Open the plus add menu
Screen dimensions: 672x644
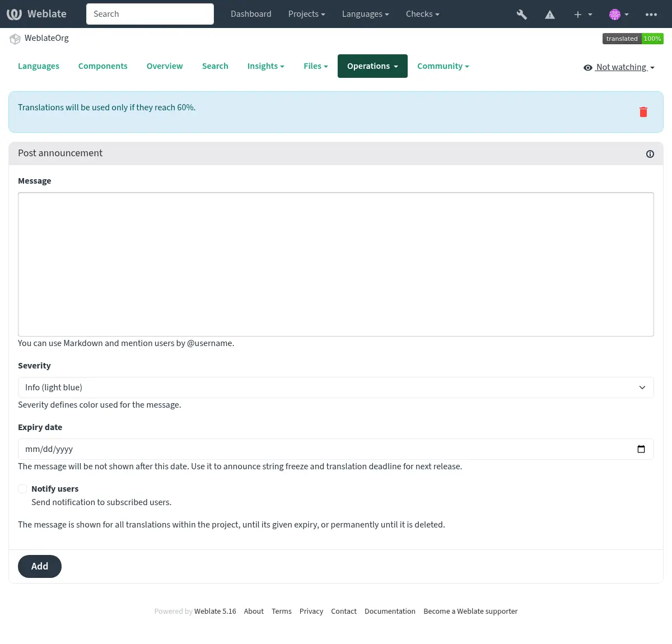point(582,15)
